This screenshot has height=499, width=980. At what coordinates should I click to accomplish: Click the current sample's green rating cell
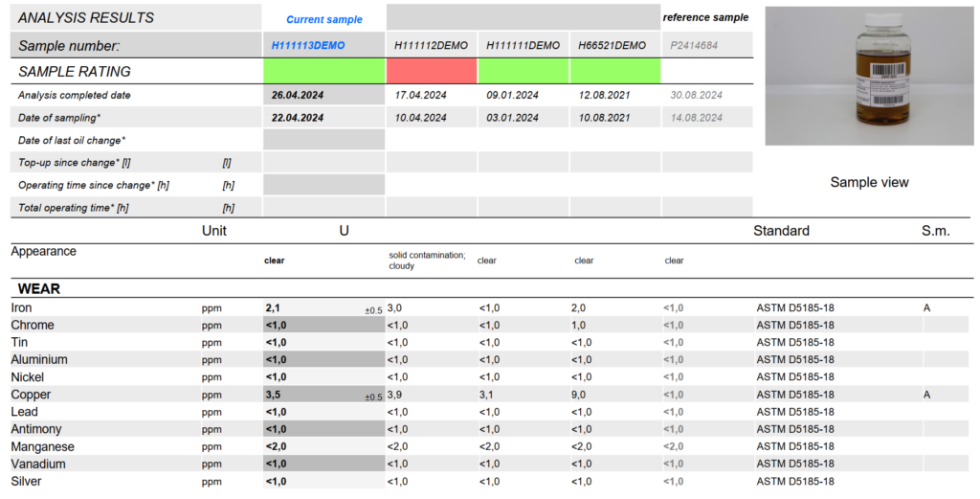(323, 71)
